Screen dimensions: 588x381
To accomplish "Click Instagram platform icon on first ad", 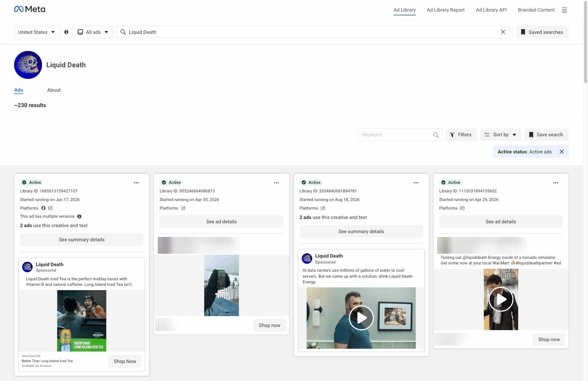I will pos(51,208).
